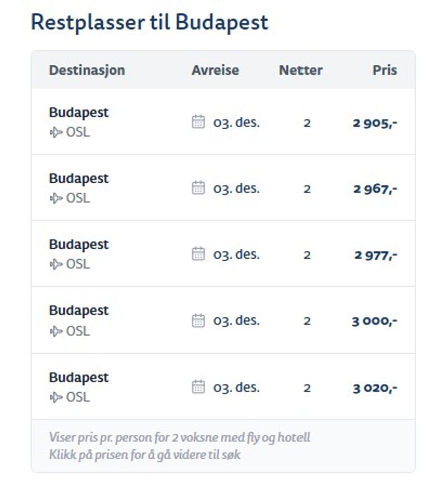This screenshot has height=503, width=448.
Task: Click the Netter column header
Action: click(x=301, y=70)
